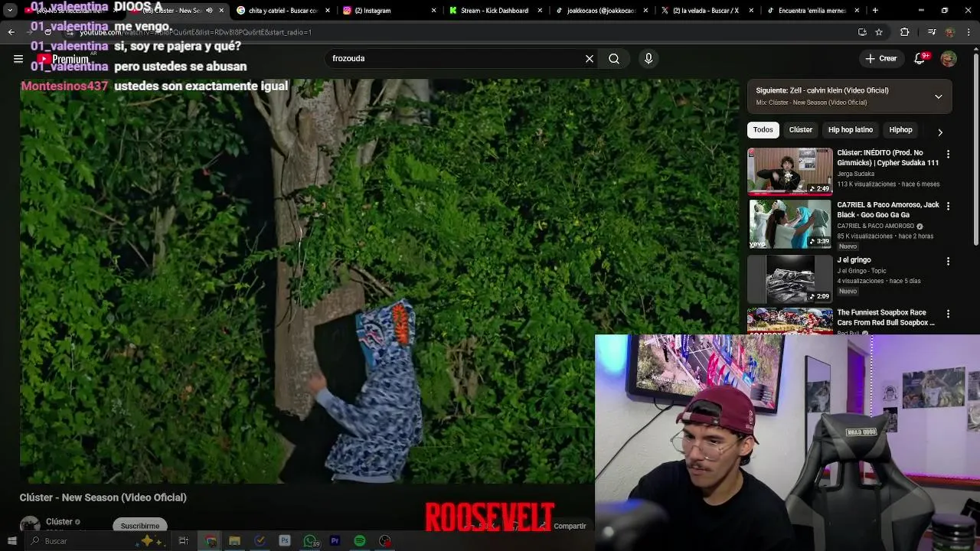Go to YouTube Premium home logo

[x=64, y=59]
